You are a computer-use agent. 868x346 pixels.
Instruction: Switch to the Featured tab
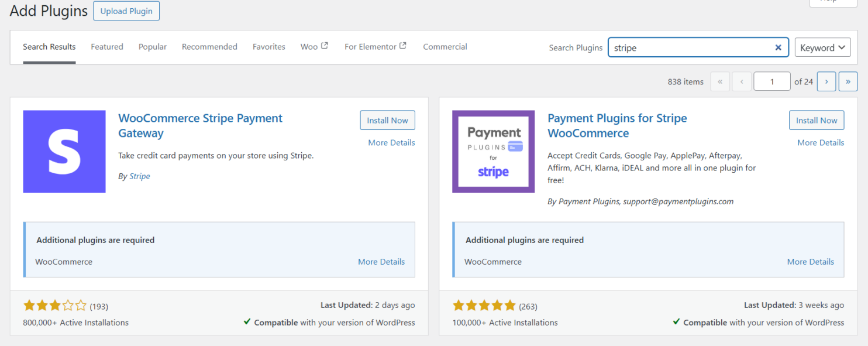(107, 47)
